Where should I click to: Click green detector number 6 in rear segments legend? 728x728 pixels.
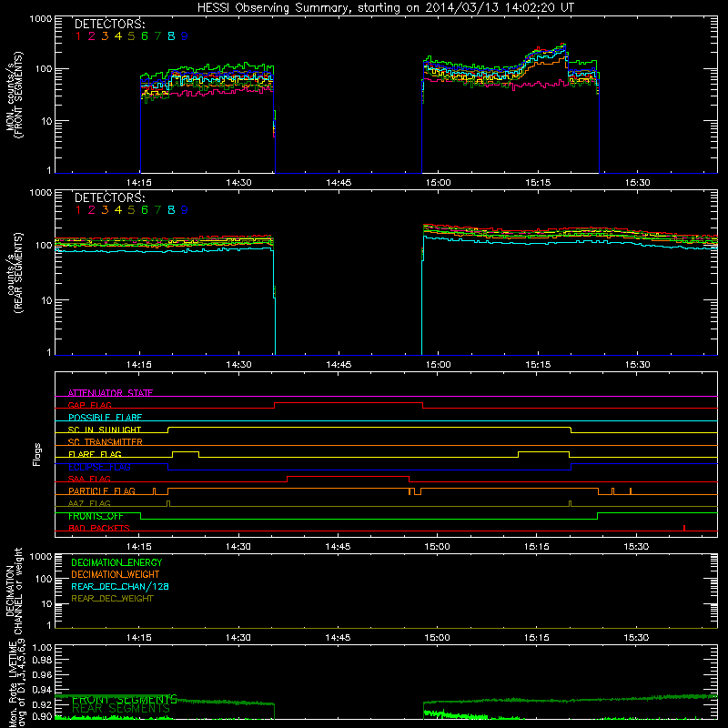145,210
